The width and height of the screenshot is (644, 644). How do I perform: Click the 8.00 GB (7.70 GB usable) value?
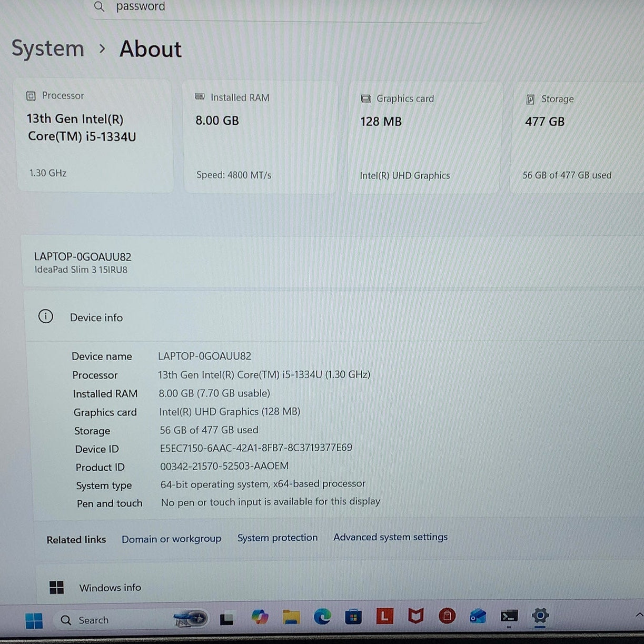[x=214, y=393]
